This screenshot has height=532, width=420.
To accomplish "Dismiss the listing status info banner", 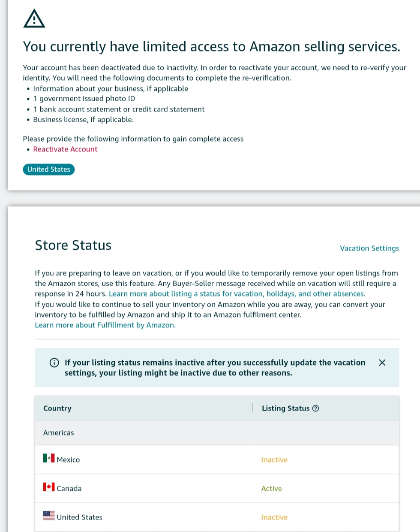I will click(x=382, y=363).
